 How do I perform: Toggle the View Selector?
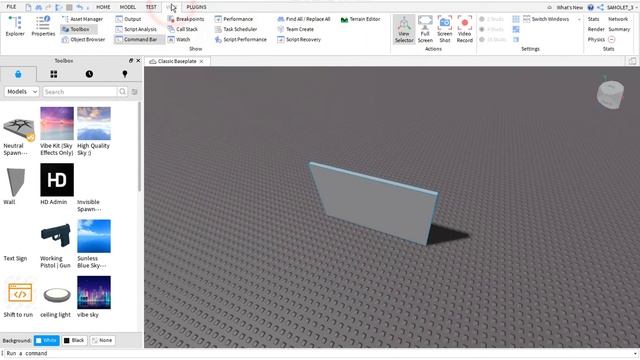[x=404, y=29]
